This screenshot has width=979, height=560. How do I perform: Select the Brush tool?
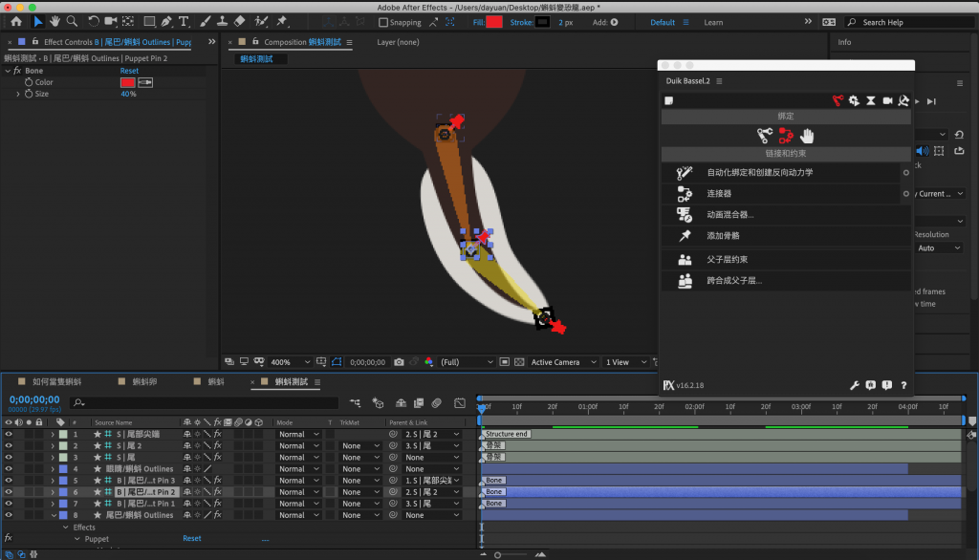(205, 22)
